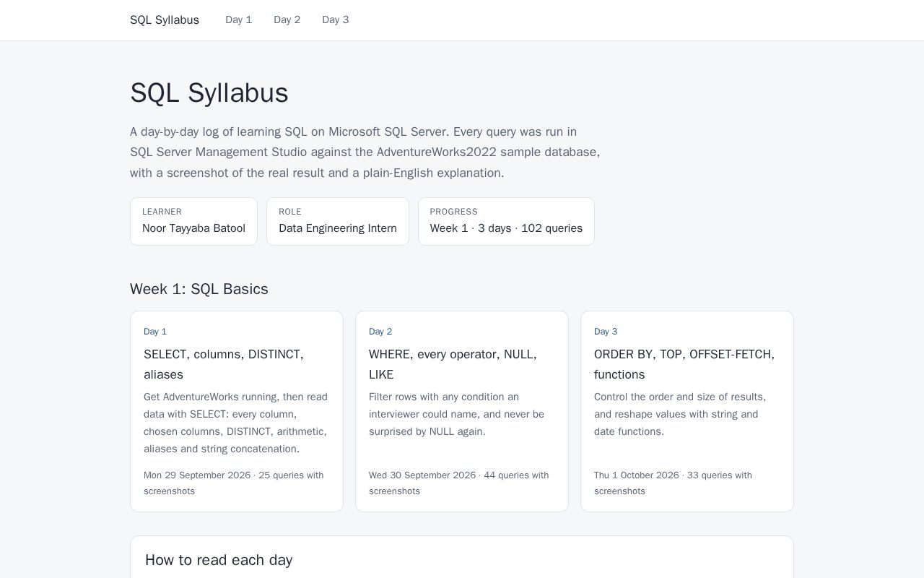Screen dimensions: 924x578
Task: Click the How to read each day heading
Action: click(x=219, y=560)
